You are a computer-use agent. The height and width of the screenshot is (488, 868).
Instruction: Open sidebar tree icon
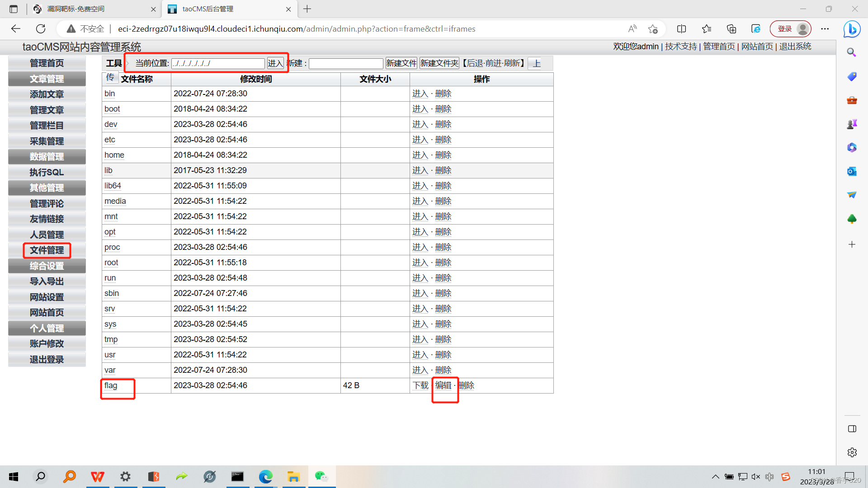(852, 219)
